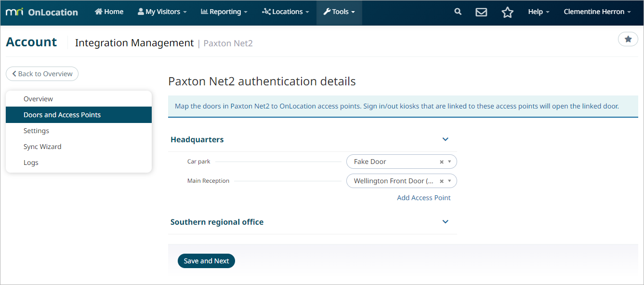Image resolution: width=644 pixels, height=285 pixels.
Task: Click the MRI OnLocation logo
Action: (x=42, y=12)
